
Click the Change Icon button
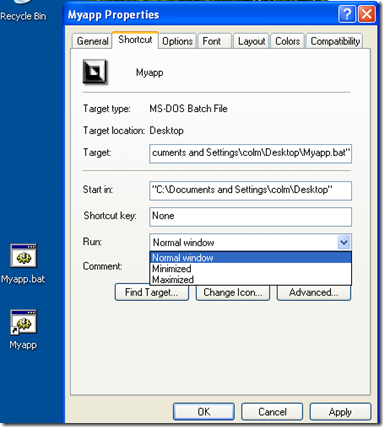click(233, 292)
